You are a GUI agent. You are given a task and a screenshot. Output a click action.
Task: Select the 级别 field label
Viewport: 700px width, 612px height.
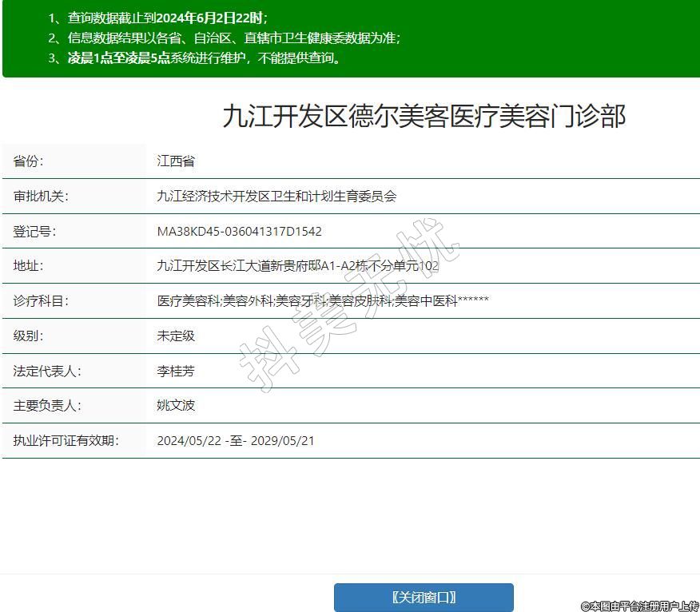tap(28, 336)
